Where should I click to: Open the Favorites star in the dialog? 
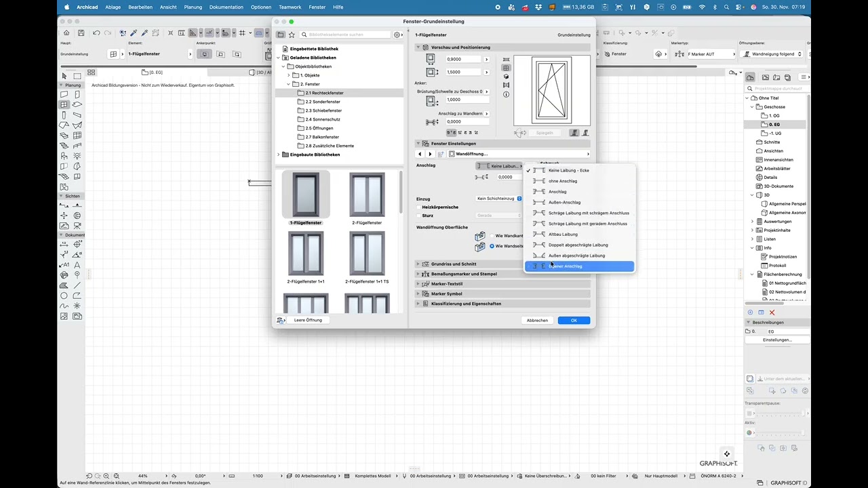pos(292,35)
